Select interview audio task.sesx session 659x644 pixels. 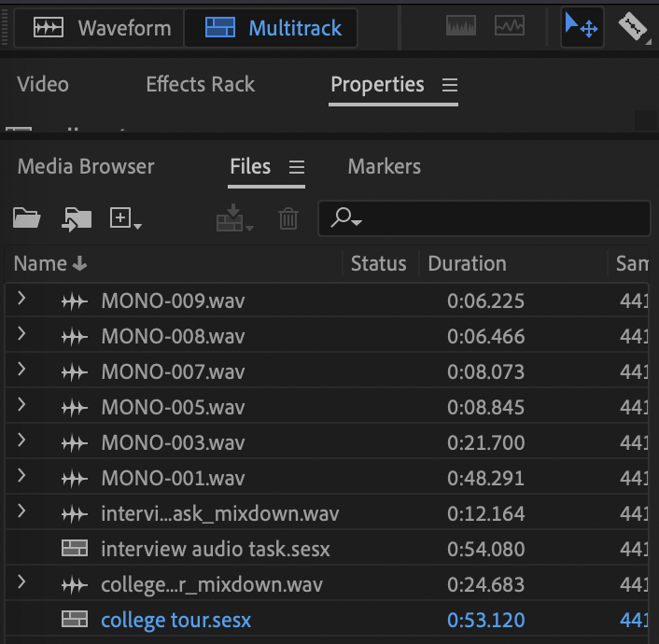click(x=215, y=549)
